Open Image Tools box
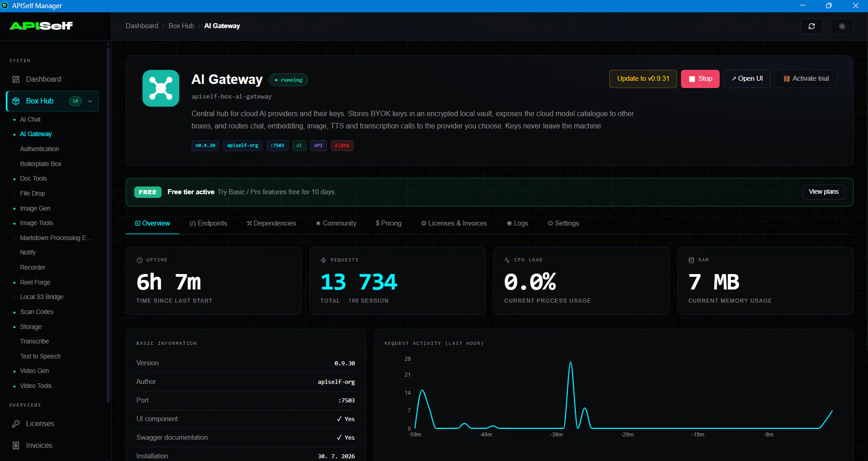Image resolution: width=868 pixels, height=461 pixels. click(x=37, y=223)
